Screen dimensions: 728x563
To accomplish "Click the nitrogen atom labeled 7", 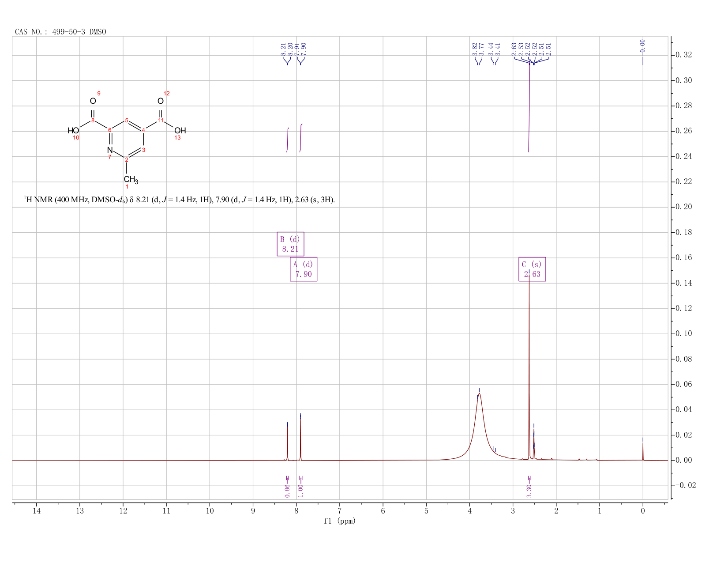I will click(x=110, y=150).
